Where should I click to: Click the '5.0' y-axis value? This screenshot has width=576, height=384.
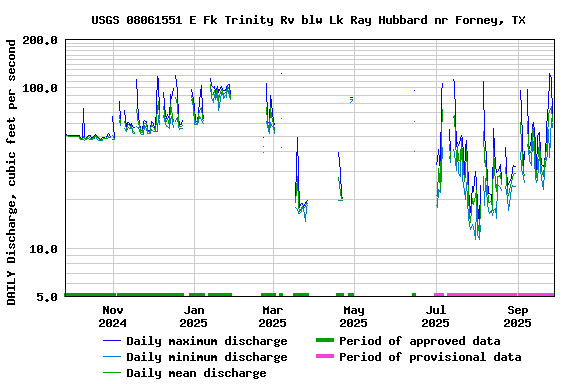click(x=47, y=297)
